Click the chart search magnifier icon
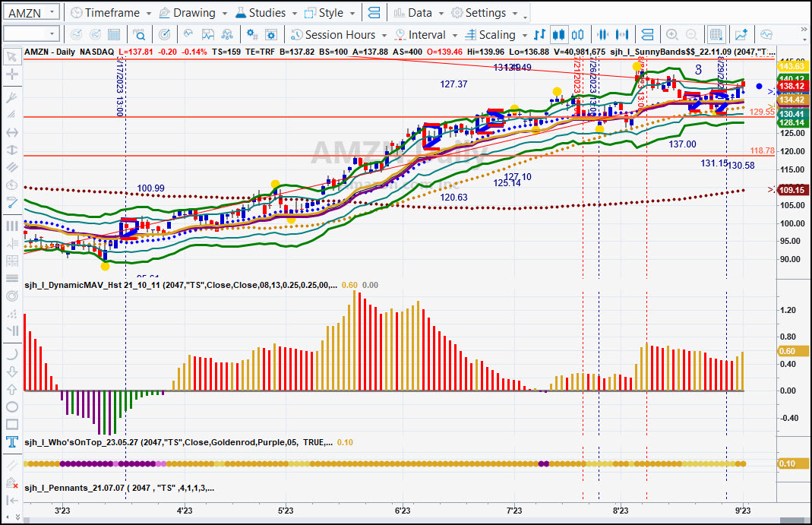Viewport: 812px width, 525px height. click(x=139, y=35)
